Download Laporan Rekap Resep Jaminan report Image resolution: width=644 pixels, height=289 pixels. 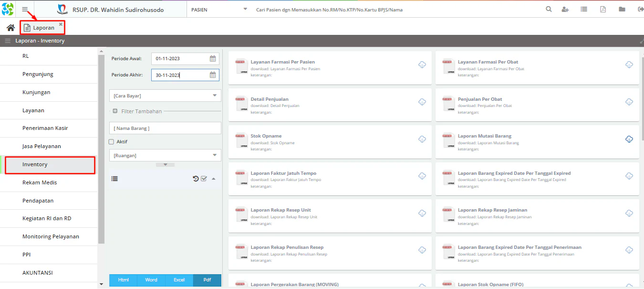[629, 213]
